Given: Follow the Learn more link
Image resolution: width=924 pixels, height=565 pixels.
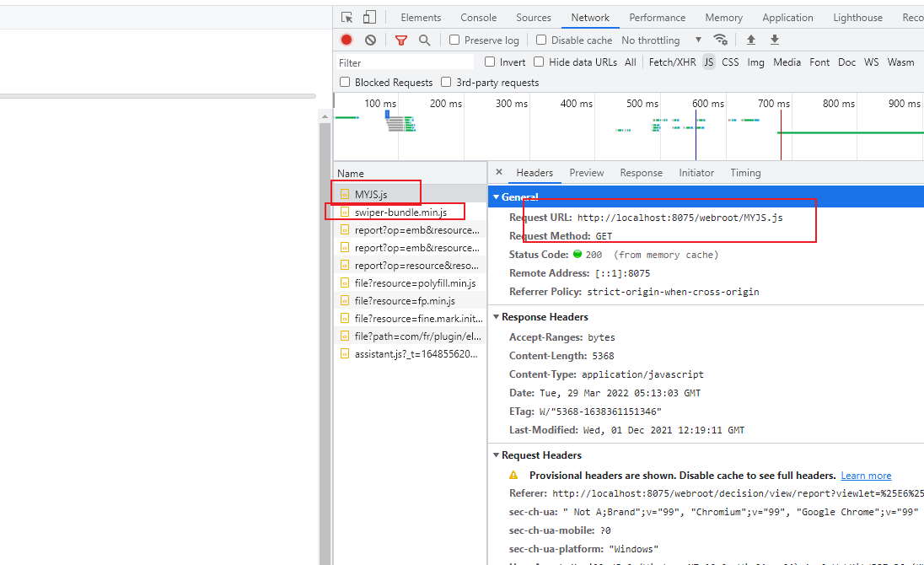Looking at the screenshot, I should [866, 476].
